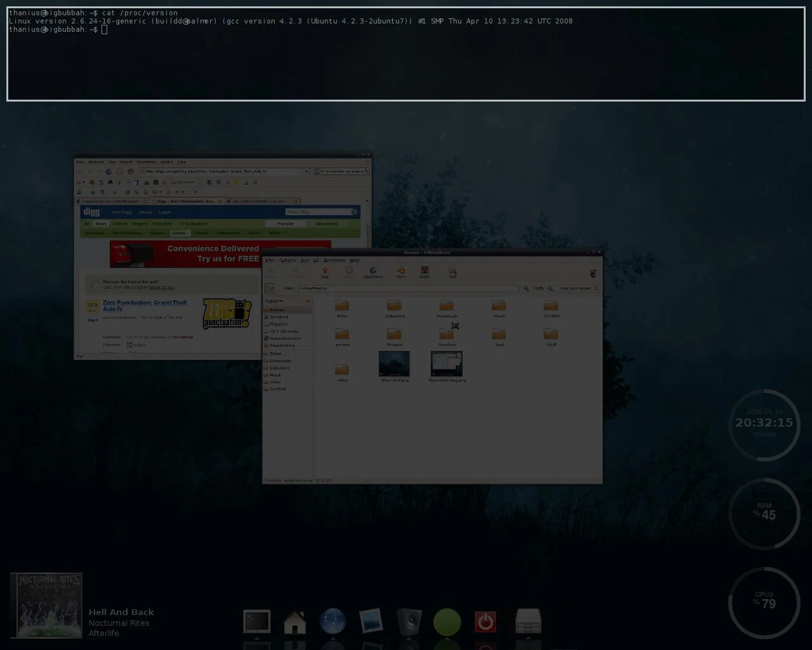Click the 'Hem' home toolbar icon
This screenshot has height=650, width=812.
pyautogui.click(x=400, y=272)
